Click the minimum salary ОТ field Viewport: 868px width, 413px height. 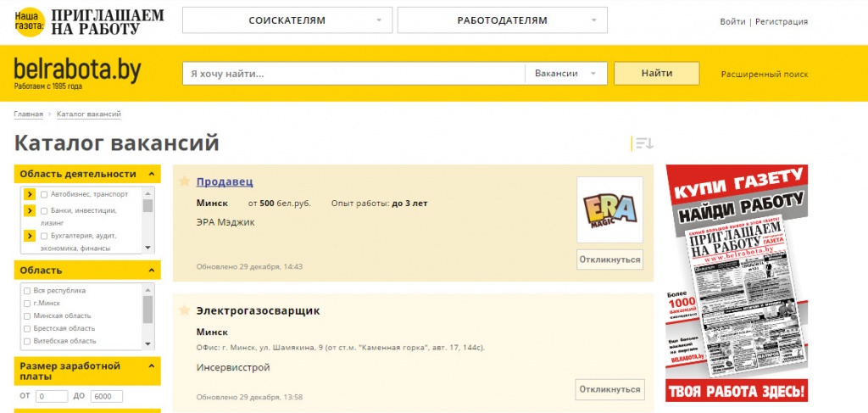(52, 396)
